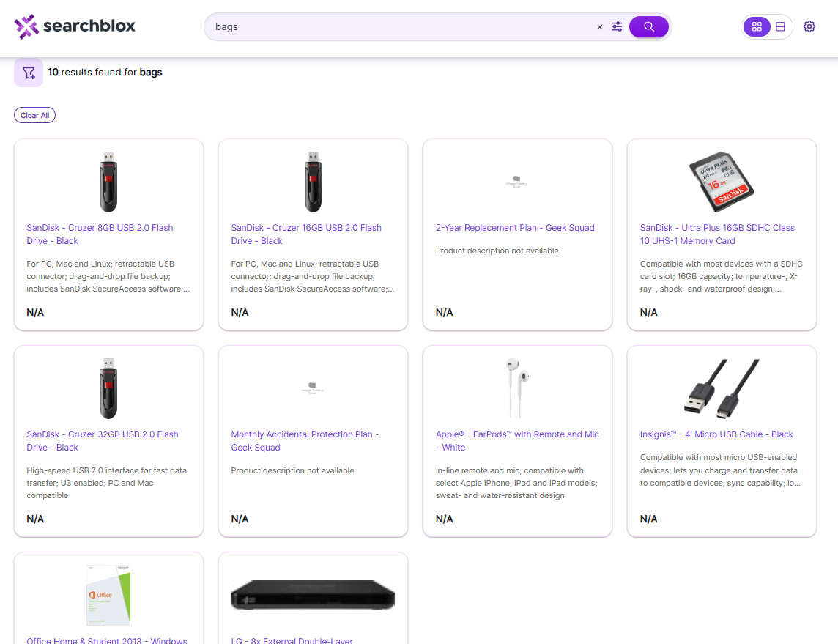Open Monthly Accidental Protection Plan link

click(305, 441)
